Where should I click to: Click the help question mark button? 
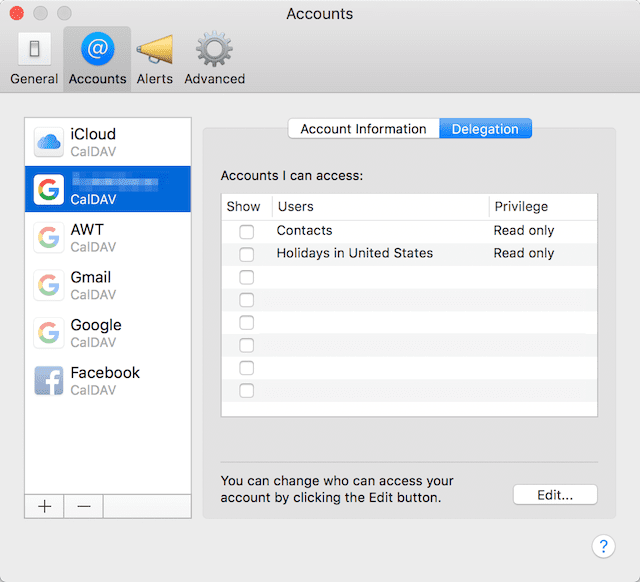tap(603, 546)
